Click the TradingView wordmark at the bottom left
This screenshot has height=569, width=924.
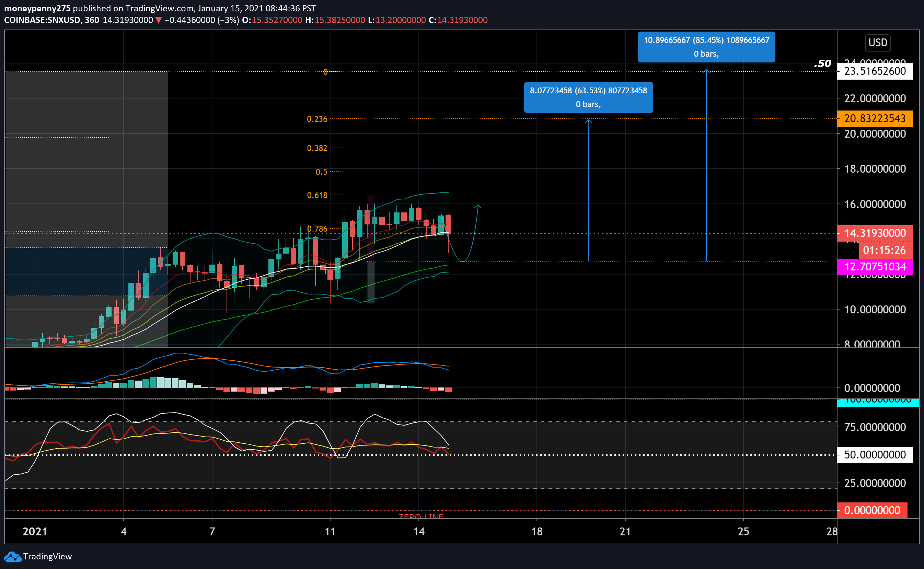[47, 557]
